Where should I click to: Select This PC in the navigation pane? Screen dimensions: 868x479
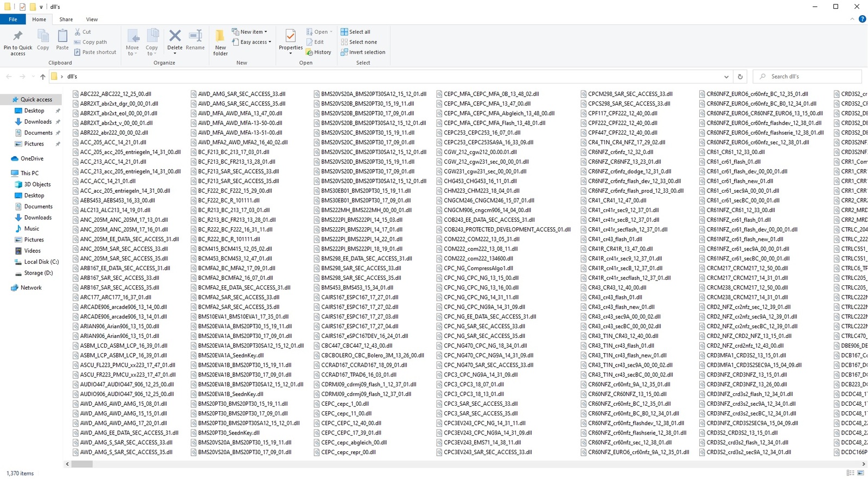click(25, 174)
